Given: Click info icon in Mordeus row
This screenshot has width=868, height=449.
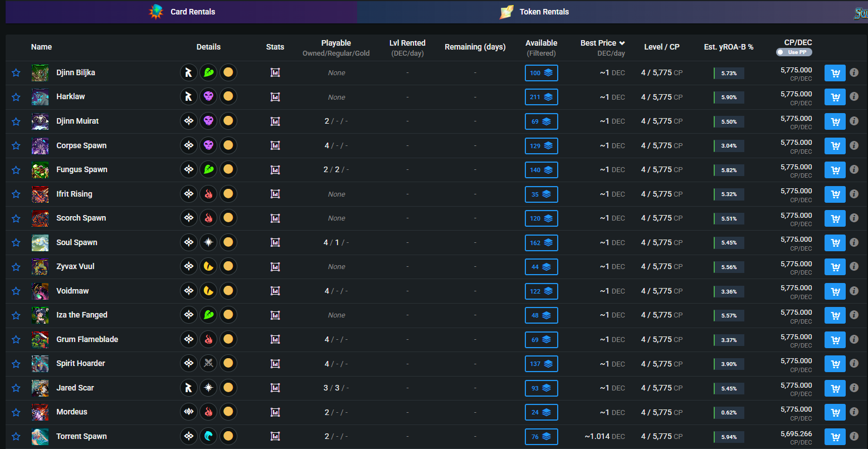Looking at the screenshot, I should (854, 412).
